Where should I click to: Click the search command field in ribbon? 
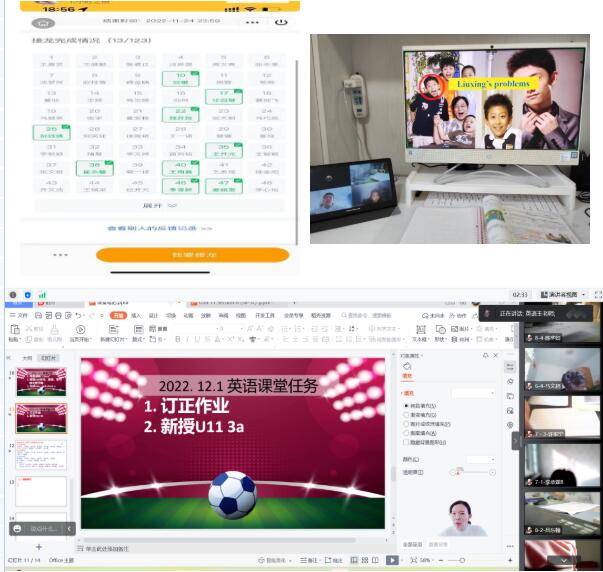coord(366,315)
